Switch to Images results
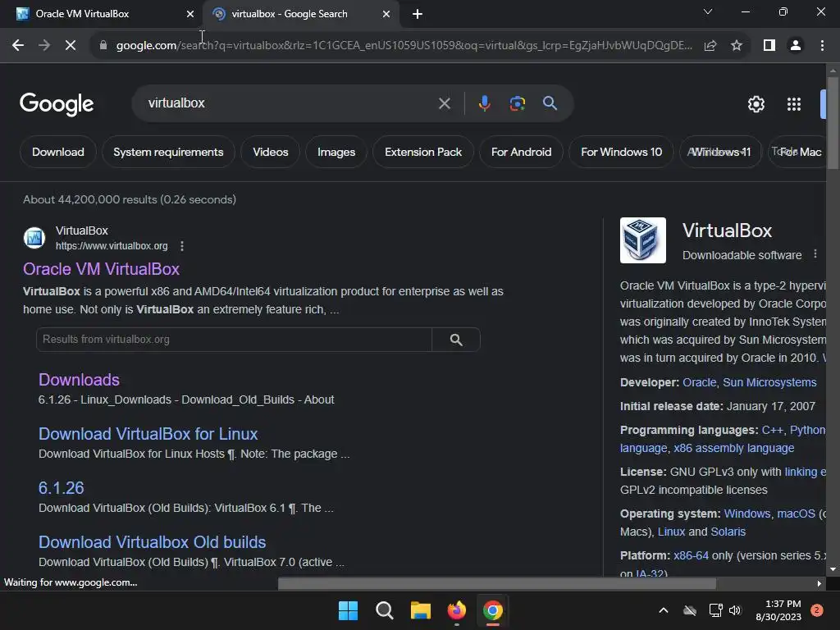 tap(336, 152)
